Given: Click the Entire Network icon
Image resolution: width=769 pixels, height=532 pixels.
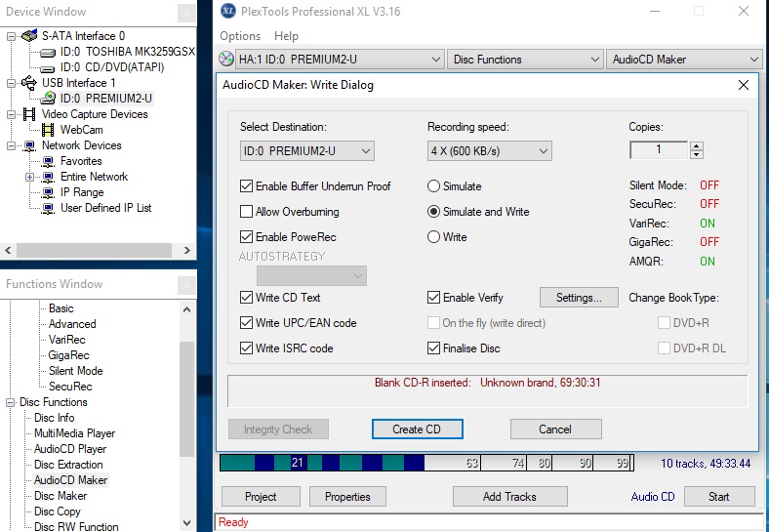Looking at the screenshot, I should 48,177.
